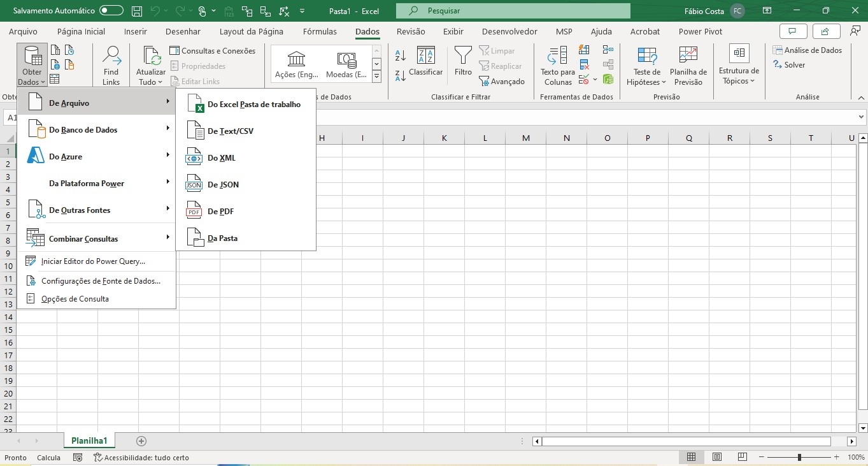Switch to Normal view in status bar
Screen dimensions: 868x466
pyautogui.click(x=691, y=457)
